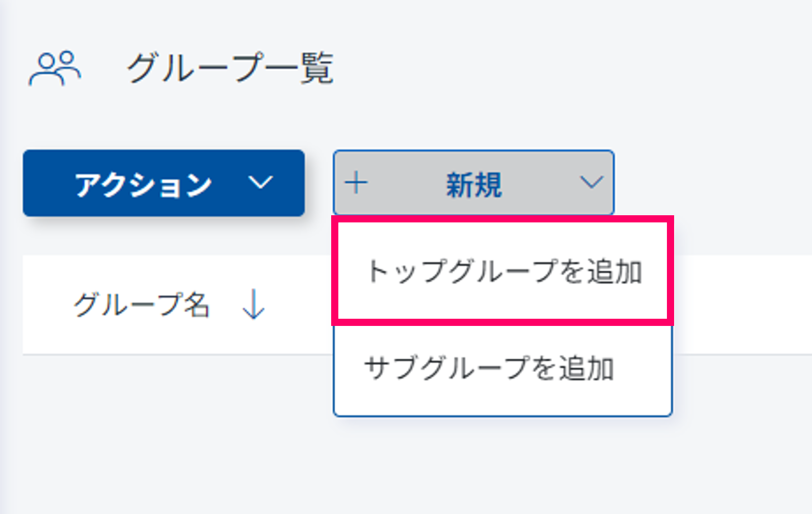Choose サブグループを追加 menu entry
812x514 pixels.
489,368
